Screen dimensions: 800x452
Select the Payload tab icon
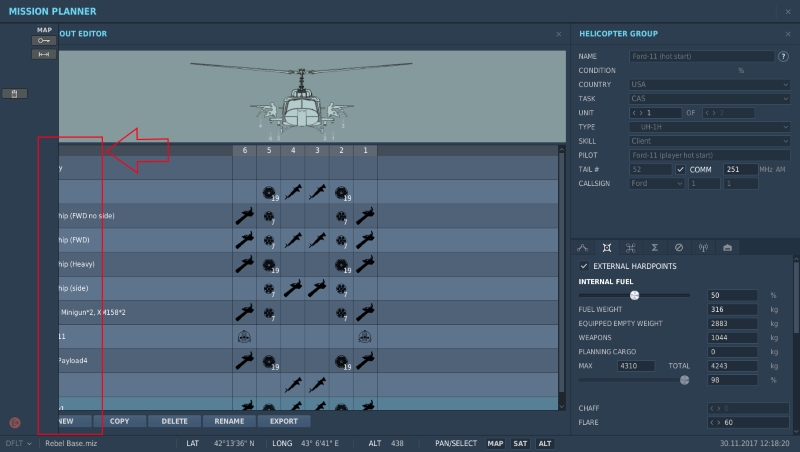pos(607,248)
